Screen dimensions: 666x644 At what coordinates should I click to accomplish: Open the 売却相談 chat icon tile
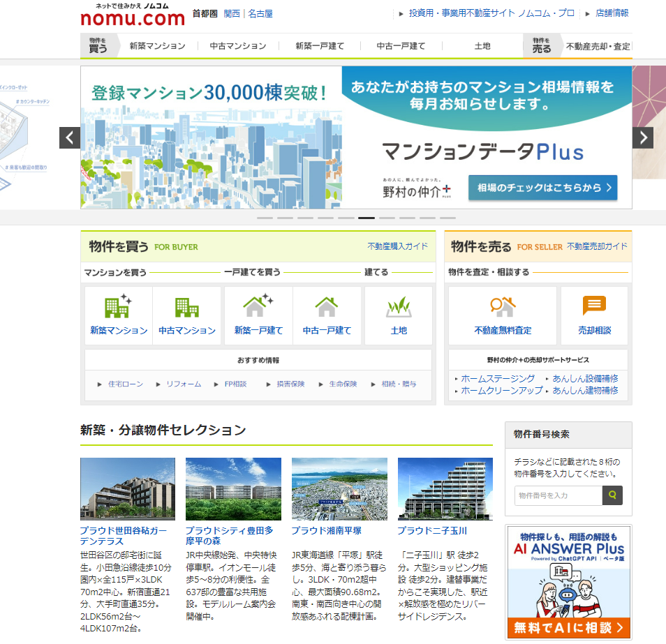click(594, 307)
